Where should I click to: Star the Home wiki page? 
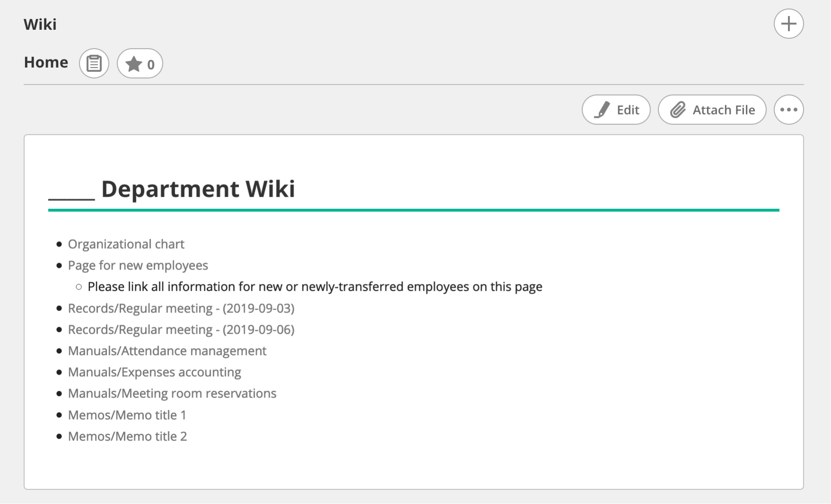coord(140,63)
